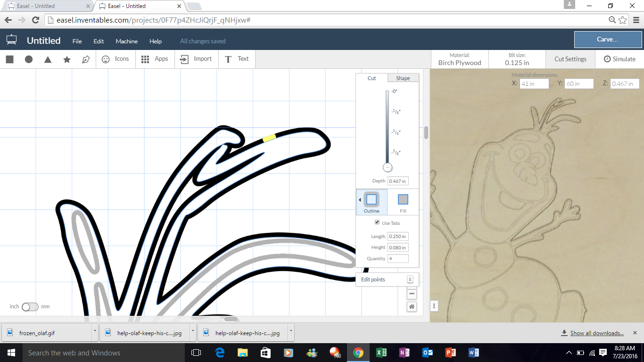Open the Icons library
Screen dimensions: 644x362
116,59
